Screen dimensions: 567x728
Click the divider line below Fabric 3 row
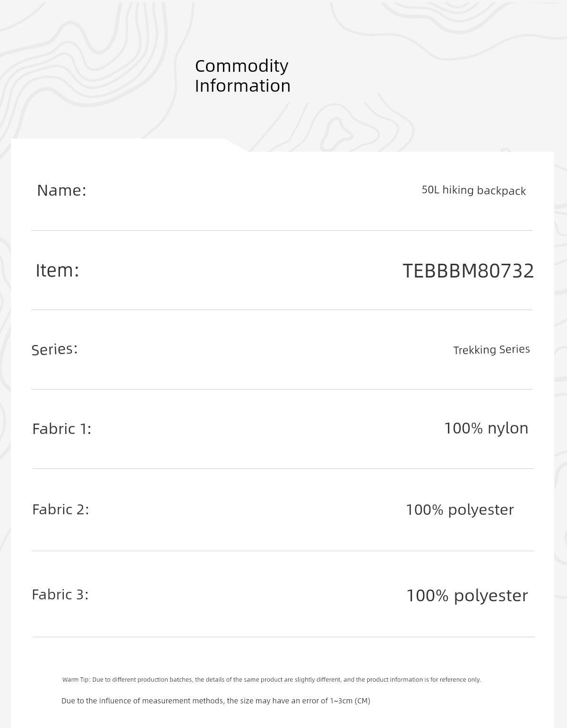coord(283,637)
